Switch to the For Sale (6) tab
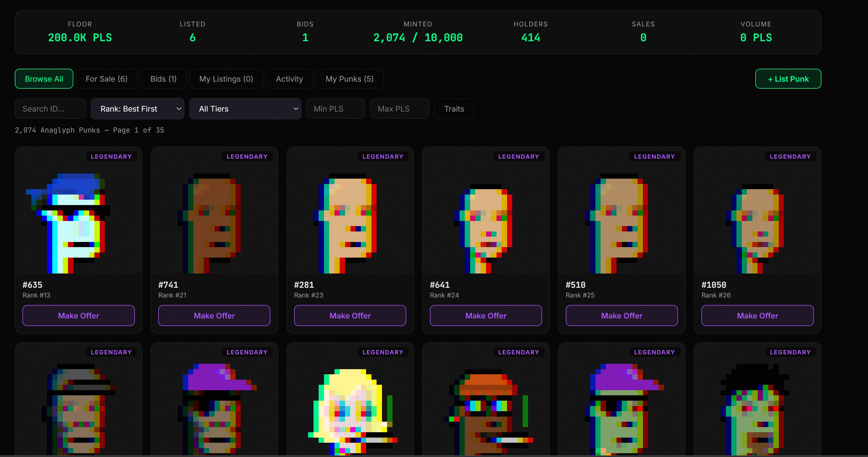The image size is (868, 457). [x=106, y=79]
